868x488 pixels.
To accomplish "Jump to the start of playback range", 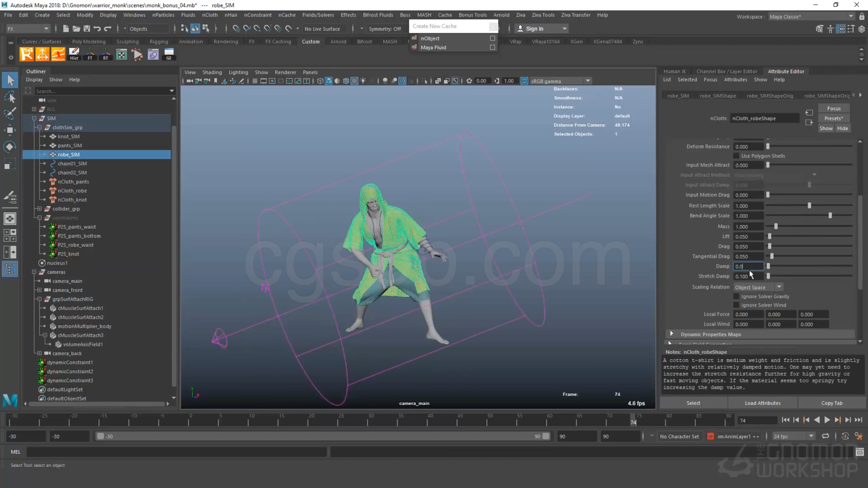I will pyautogui.click(x=786, y=420).
